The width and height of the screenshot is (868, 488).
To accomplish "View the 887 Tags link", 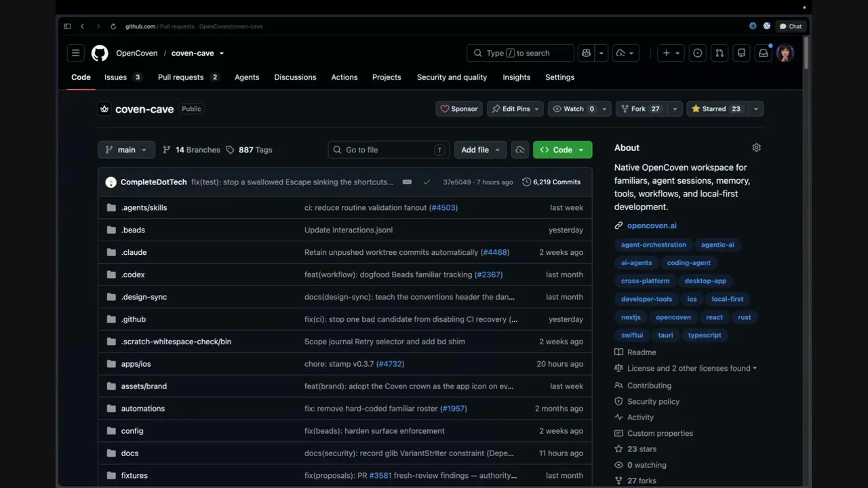I will pos(249,150).
